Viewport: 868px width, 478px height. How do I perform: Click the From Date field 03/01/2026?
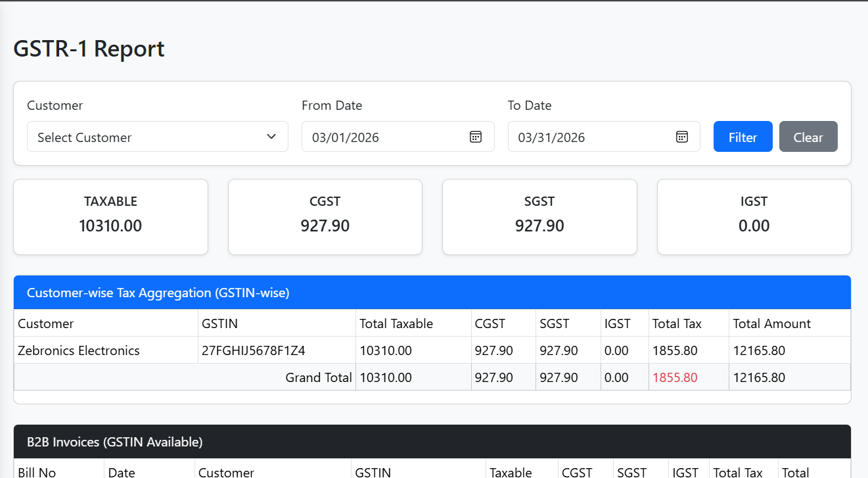pos(398,137)
